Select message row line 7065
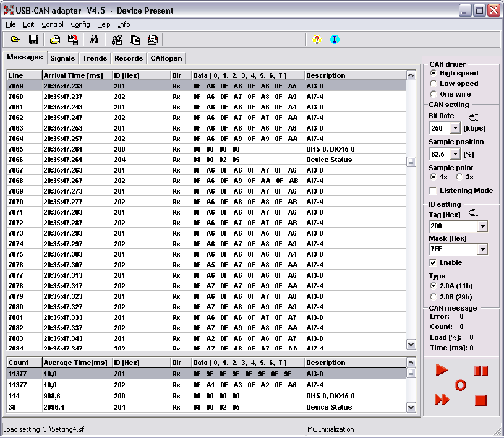Screen dimensions: 504x438 [207, 149]
